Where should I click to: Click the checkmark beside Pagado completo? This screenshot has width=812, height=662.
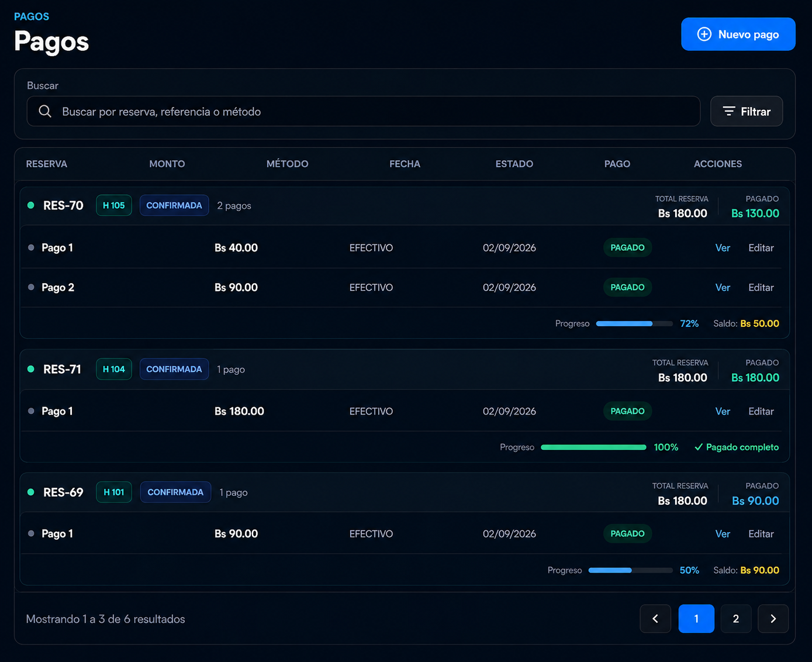point(698,447)
